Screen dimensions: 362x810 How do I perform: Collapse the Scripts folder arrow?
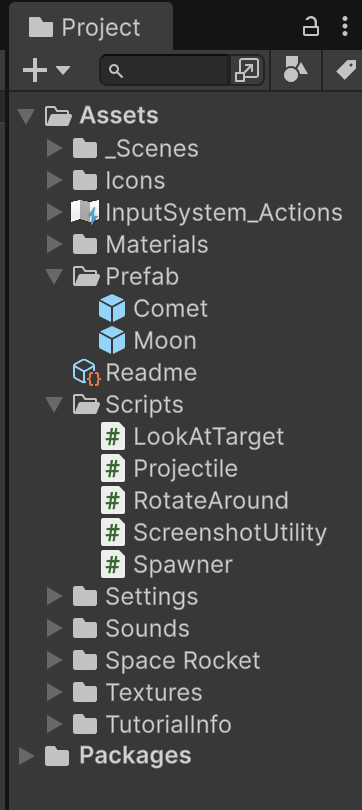tap(54, 404)
